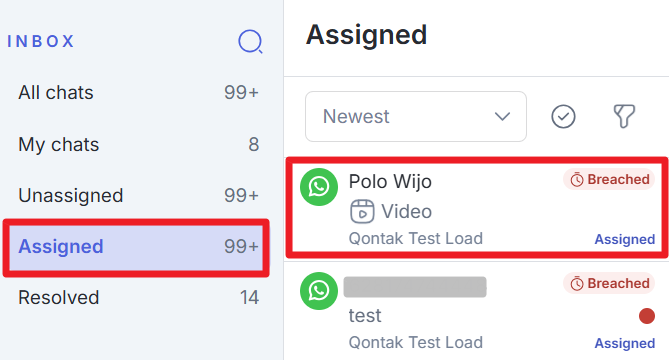Screen dimensions: 669x360
Task: Click the inbox search magnifier icon
Action: pyautogui.click(x=250, y=41)
